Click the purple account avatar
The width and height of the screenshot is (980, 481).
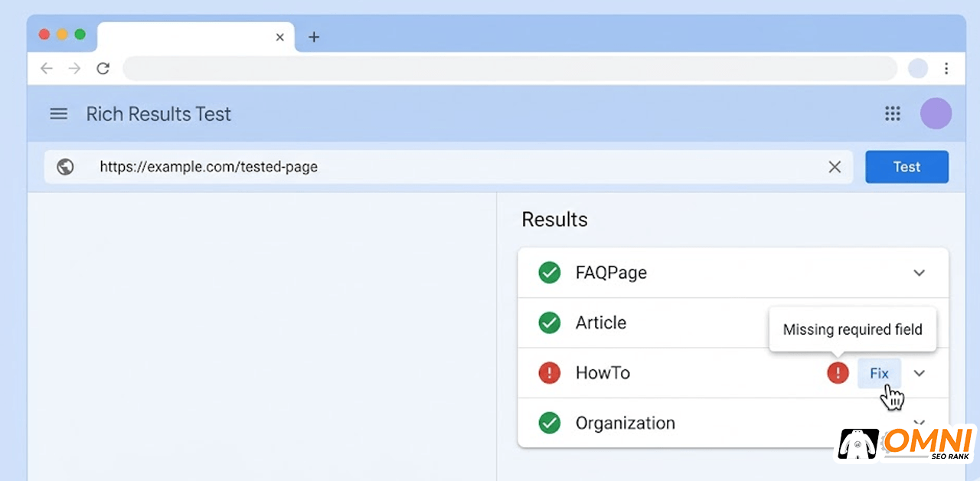click(x=936, y=114)
